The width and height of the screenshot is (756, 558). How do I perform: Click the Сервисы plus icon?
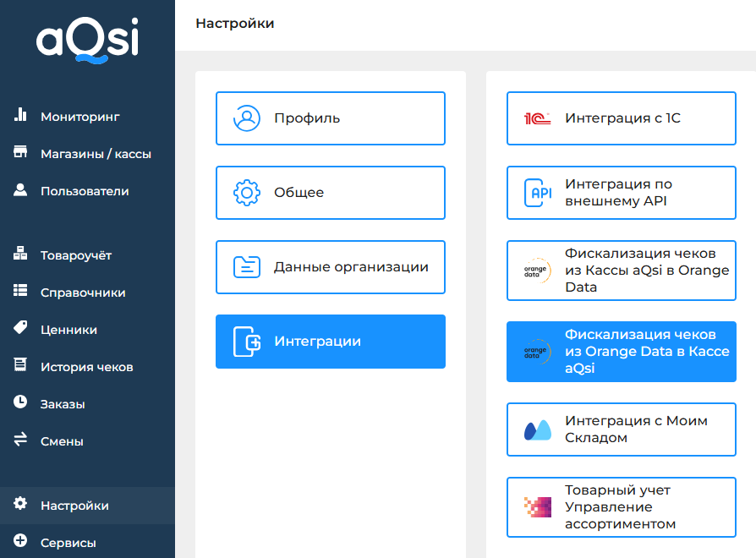pyautogui.click(x=21, y=542)
